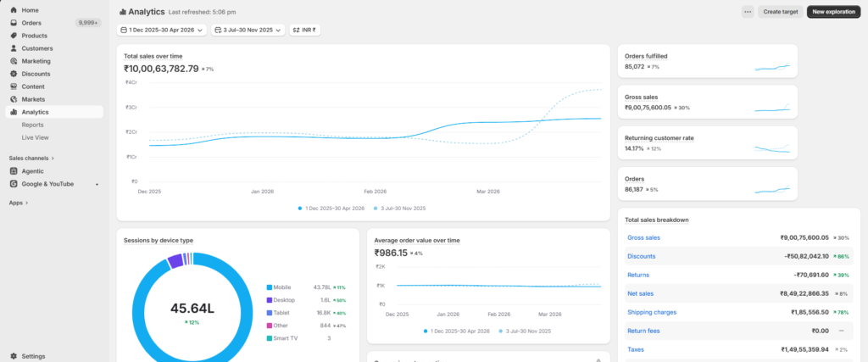The width and height of the screenshot is (868, 362).
Task: Select the Products tag icon
Action: (14, 36)
